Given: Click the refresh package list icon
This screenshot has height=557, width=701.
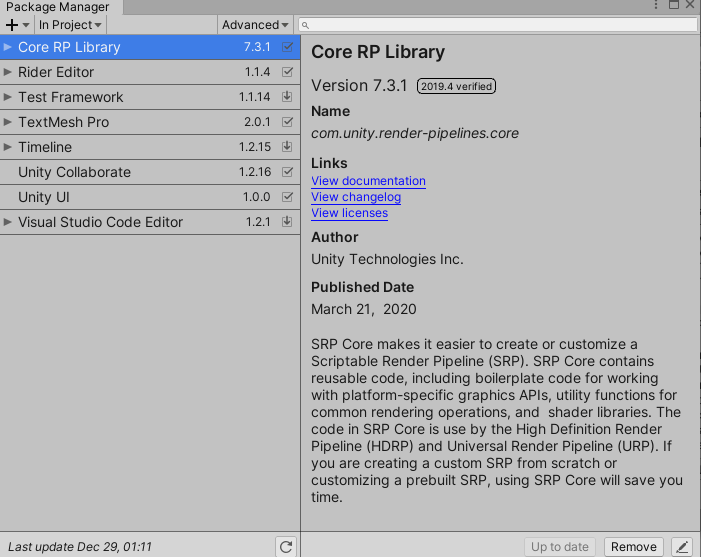Looking at the screenshot, I should coord(287,546).
